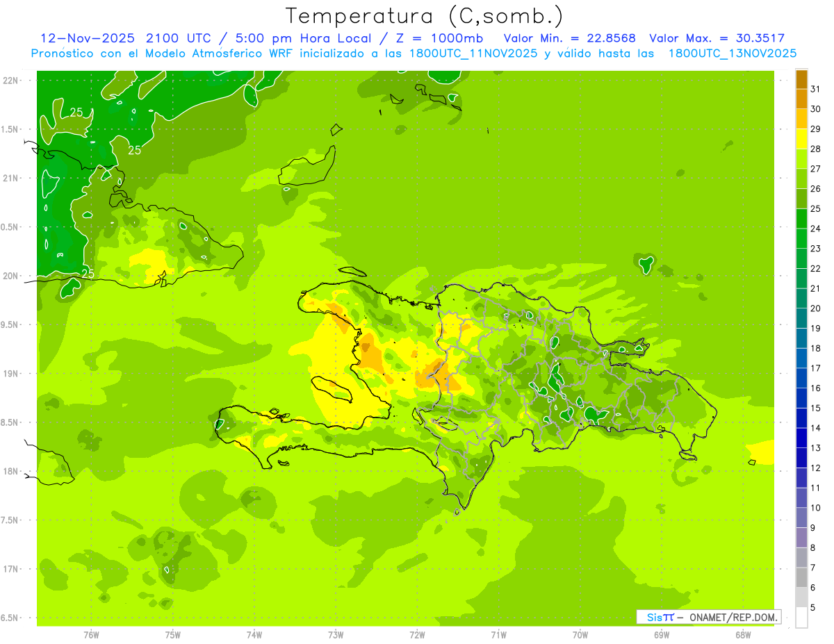Viewport: 834px width, 644px height.
Task: Click the colorbar legend value 26
Action: [815, 189]
